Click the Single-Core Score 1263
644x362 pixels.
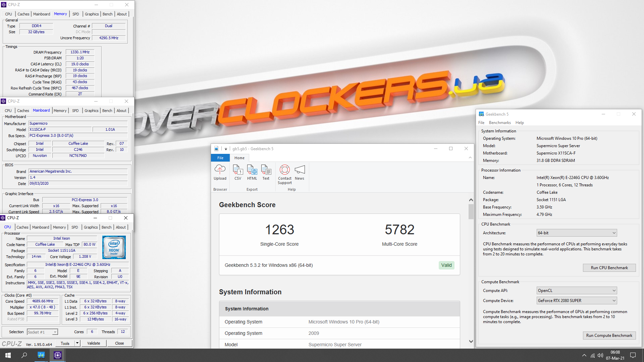tap(279, 230)
